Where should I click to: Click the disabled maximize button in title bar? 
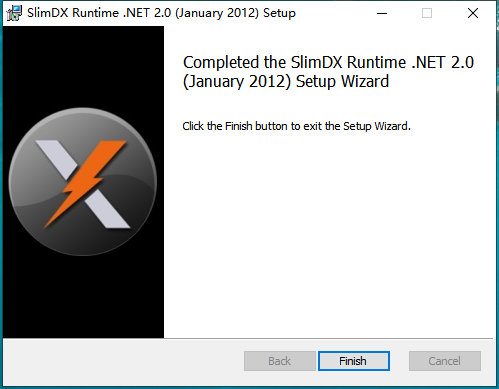click(x=427, y=13)
